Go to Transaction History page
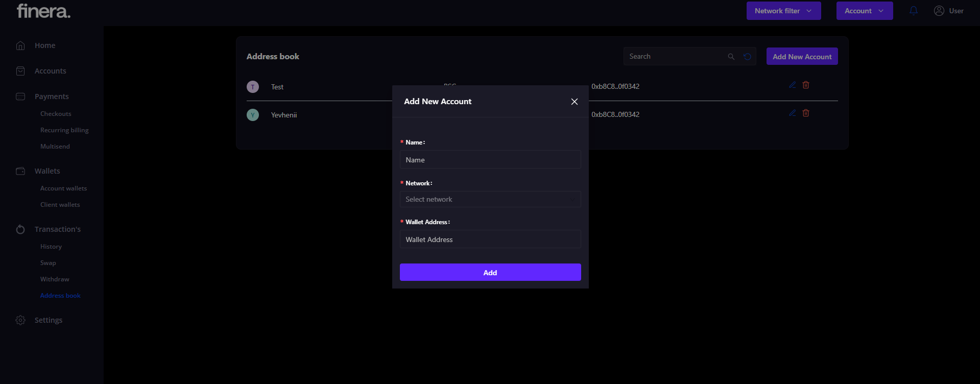Screen dimensions: 980x384 [51, 247]
